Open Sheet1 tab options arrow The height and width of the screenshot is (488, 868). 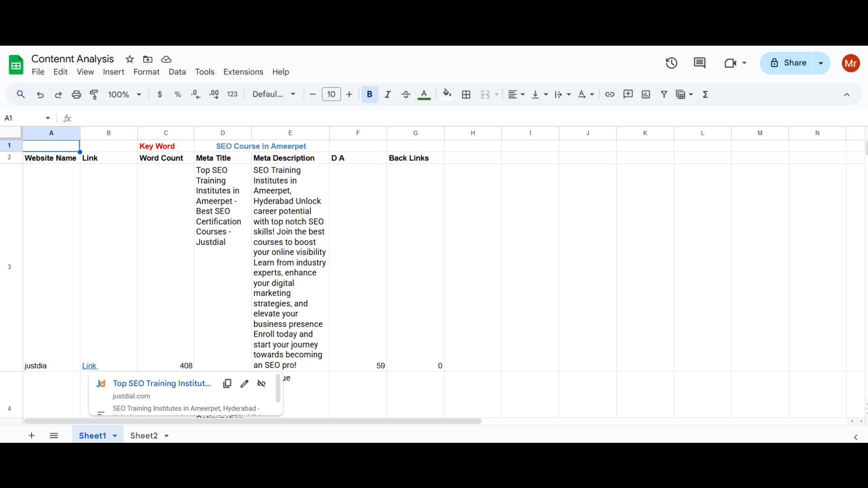click(115, 436)
